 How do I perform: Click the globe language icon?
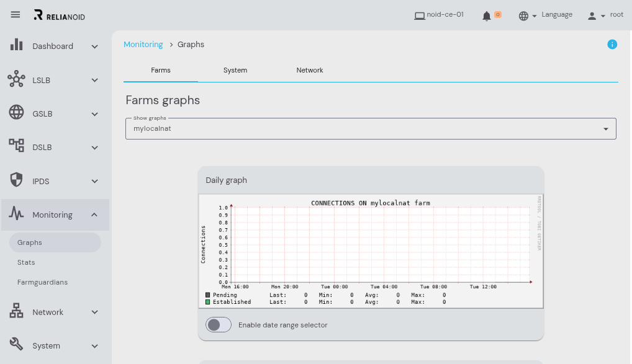(x=523, y=16)
